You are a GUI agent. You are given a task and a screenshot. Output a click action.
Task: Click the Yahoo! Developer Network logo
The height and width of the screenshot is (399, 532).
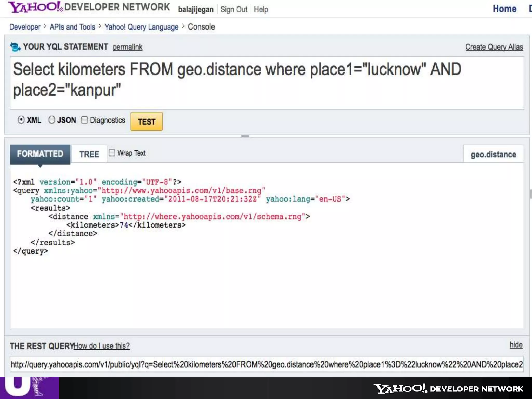pos(89,7)
